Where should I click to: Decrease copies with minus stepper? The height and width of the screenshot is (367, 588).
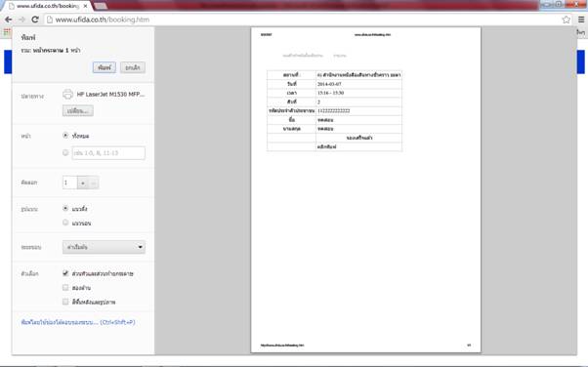click(x=94, y=183)
